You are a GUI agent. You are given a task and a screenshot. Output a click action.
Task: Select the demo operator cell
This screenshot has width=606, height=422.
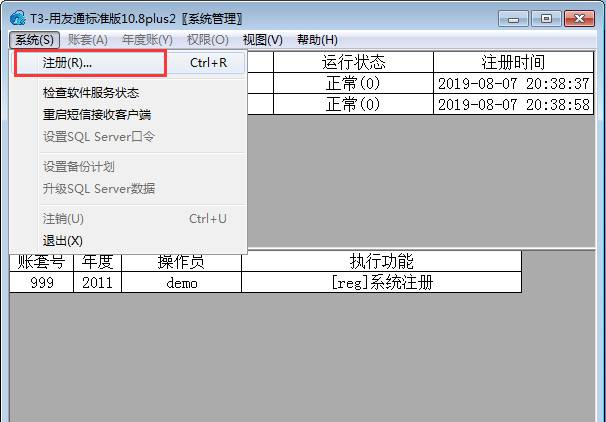(181, 282)
